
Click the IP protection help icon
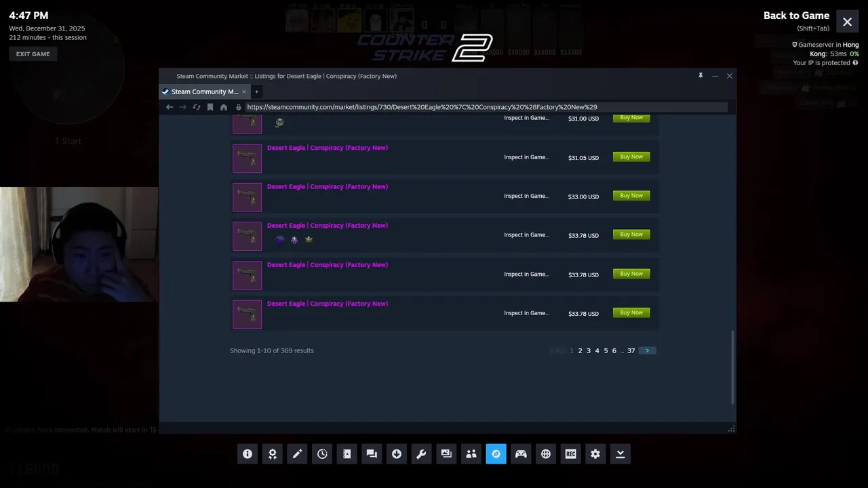pyautogui.click(x=855, y=63)
